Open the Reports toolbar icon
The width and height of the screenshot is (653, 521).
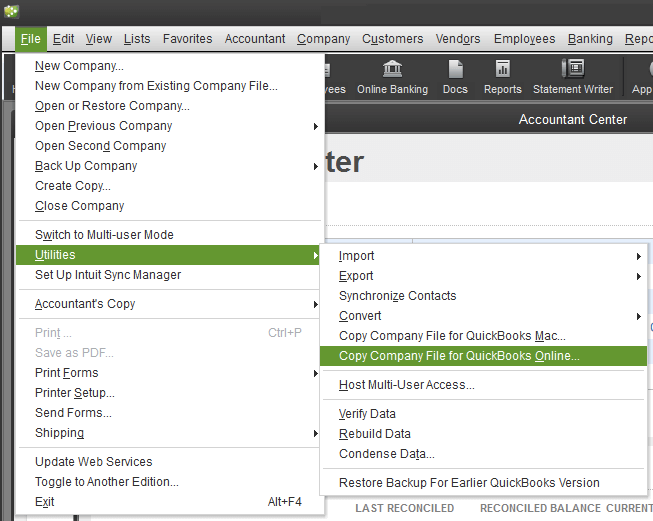[x=503, y=77]
